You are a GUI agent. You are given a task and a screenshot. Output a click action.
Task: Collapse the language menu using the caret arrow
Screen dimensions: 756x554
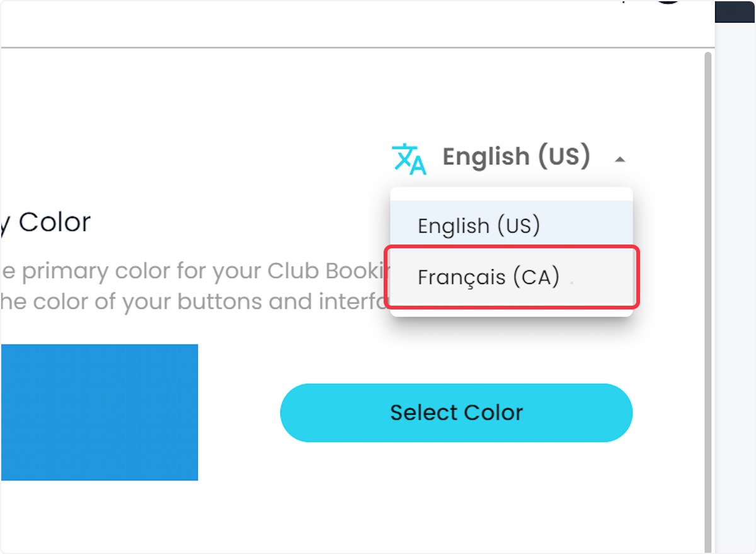620,159
